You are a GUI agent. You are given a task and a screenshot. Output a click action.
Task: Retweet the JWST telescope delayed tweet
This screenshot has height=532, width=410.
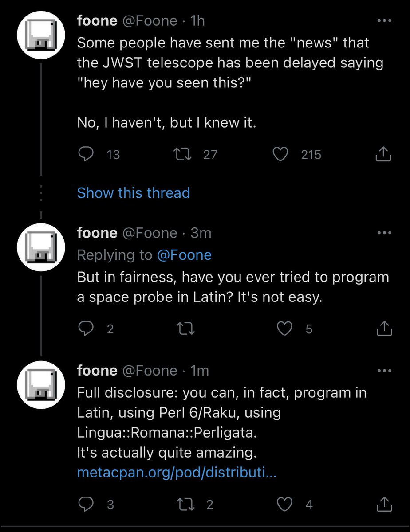pos(183,154)
